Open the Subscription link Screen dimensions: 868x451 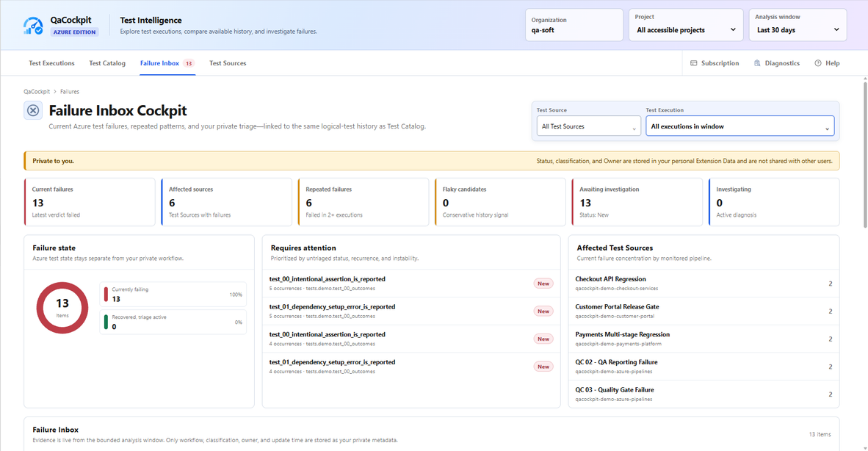[x=715, y=63]
